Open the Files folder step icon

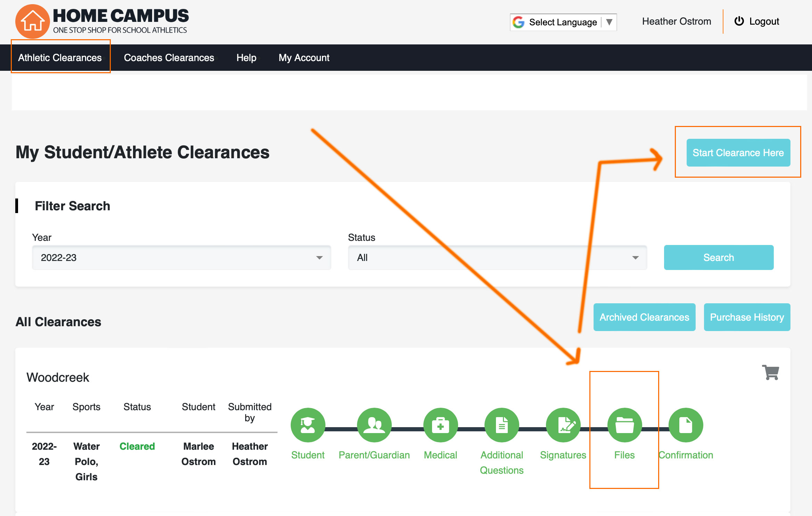(x=624, y=425)
